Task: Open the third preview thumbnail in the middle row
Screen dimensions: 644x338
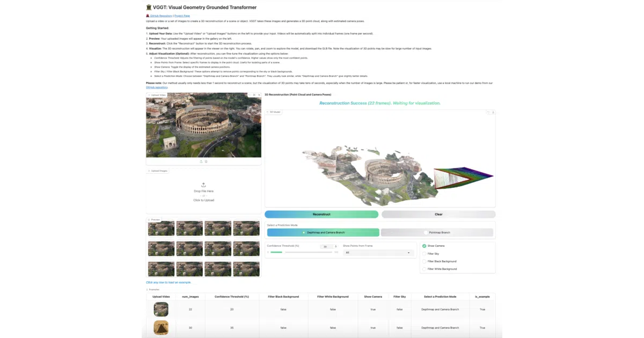Action: click(x=218, y=248)
